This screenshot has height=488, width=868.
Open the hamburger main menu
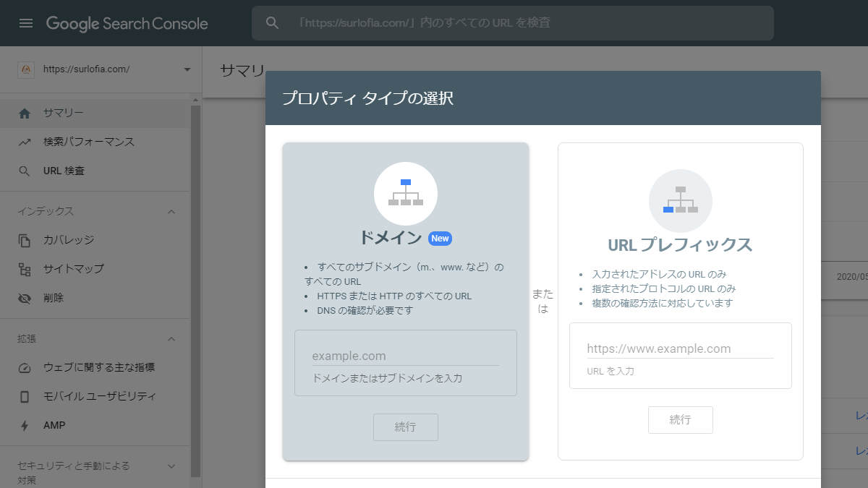26,23
